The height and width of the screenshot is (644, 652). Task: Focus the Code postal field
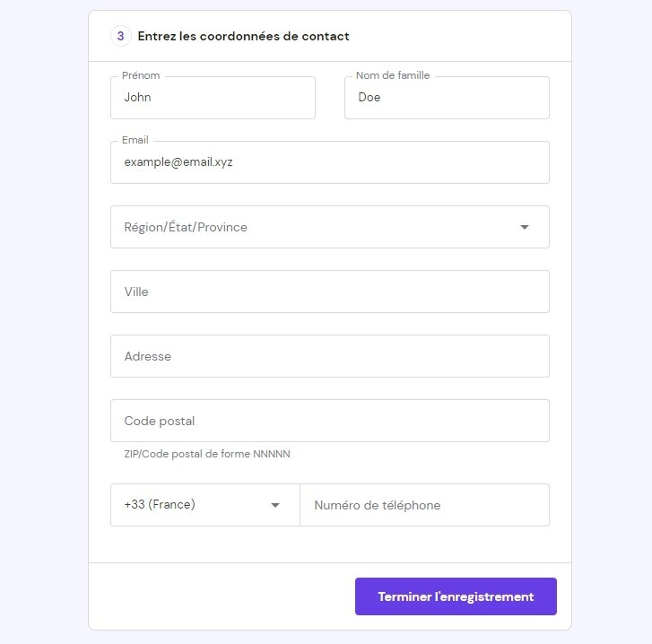pos(329,421)
